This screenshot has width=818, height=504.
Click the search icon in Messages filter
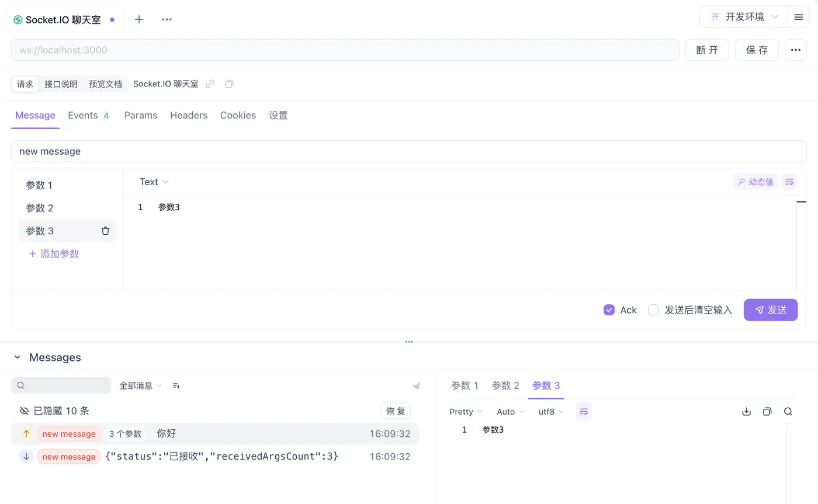pos(21,385)
